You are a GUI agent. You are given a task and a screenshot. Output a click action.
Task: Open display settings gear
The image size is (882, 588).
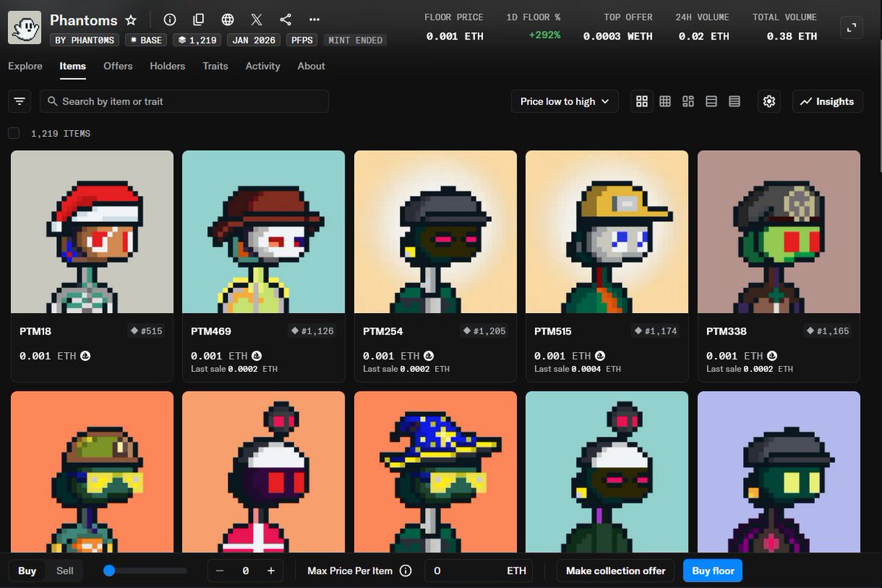click(x=769, y=101)
